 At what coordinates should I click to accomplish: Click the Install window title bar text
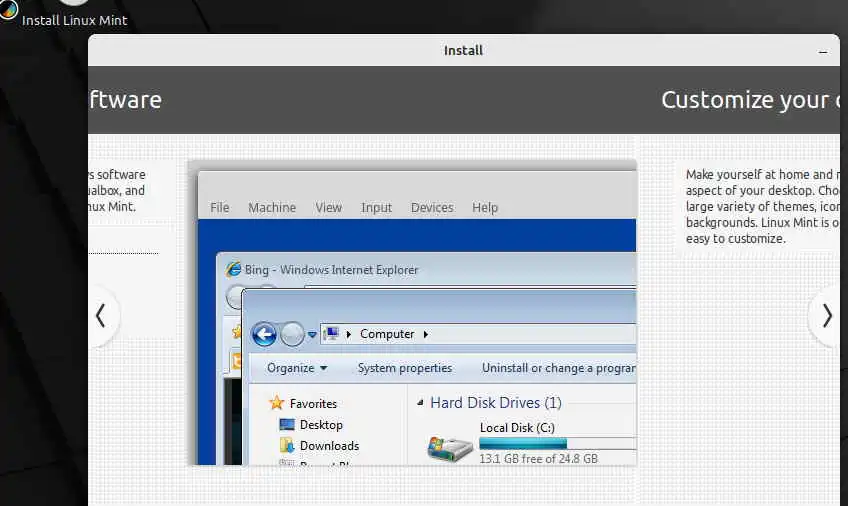463,51
